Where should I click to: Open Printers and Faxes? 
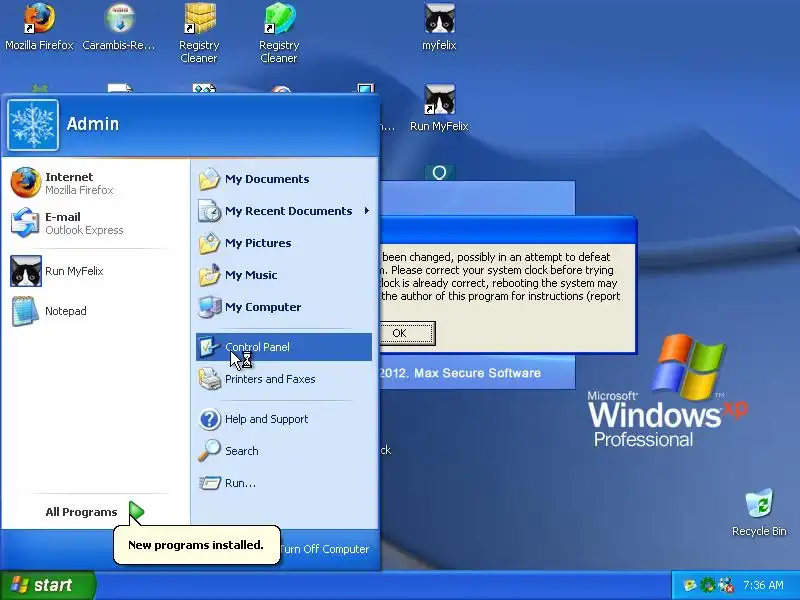[284, 379]
